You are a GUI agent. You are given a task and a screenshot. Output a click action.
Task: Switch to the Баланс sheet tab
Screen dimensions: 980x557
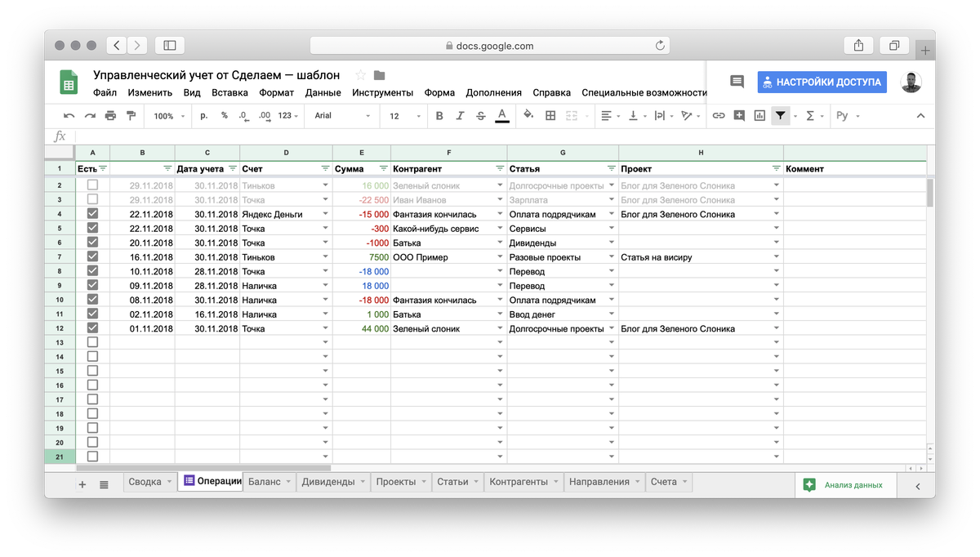click(269, 482)
